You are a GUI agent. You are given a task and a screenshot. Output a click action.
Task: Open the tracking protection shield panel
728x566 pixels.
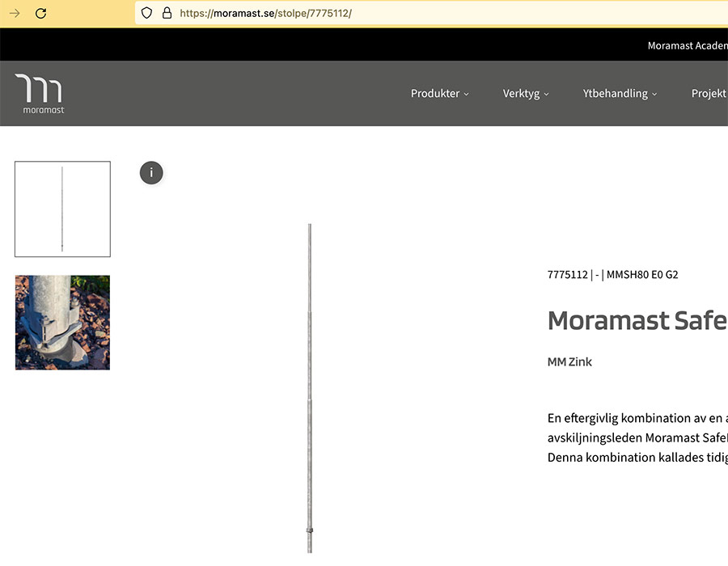pos(146,13)
